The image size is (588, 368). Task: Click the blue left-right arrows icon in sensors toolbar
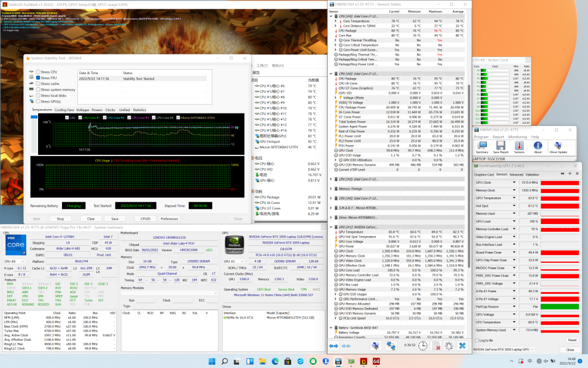334,346
